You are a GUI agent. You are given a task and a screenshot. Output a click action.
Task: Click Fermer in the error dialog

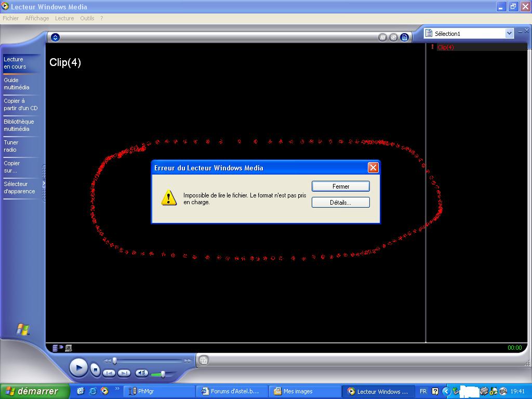[340, 187]
